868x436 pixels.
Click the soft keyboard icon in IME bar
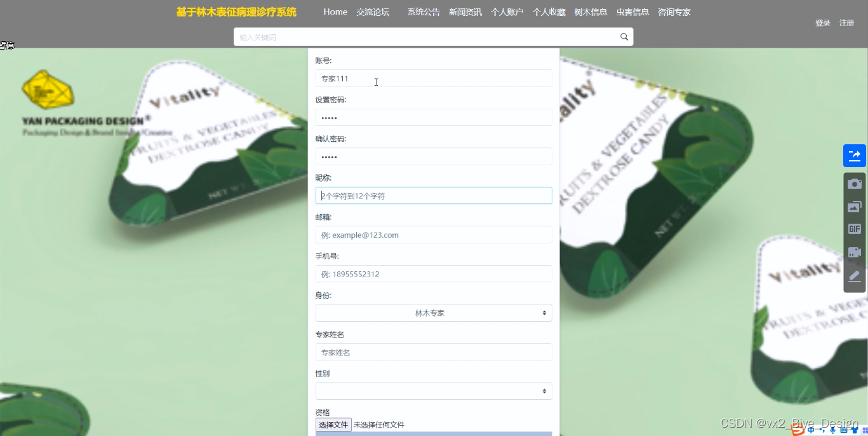tap(844, 430)
